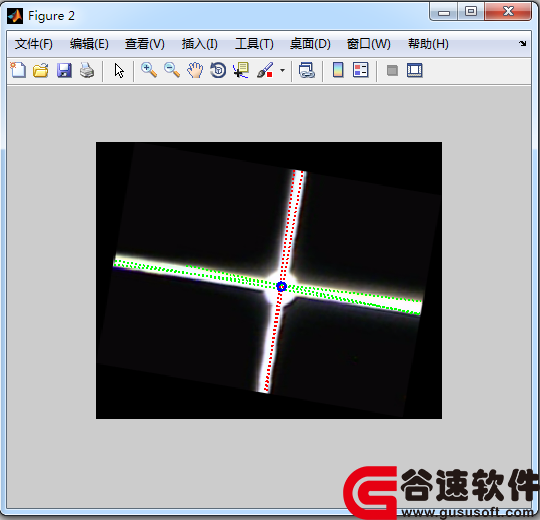540x520 pixels.
Task: Open a file via folder icon
Action: coord(41,70)
